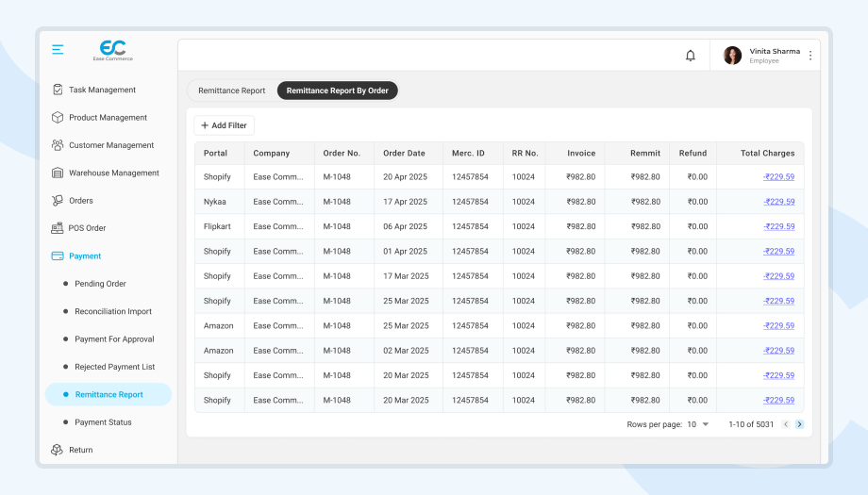Go to Customer Management
This screenshot has width=868, height=495.
pos(111,145)
